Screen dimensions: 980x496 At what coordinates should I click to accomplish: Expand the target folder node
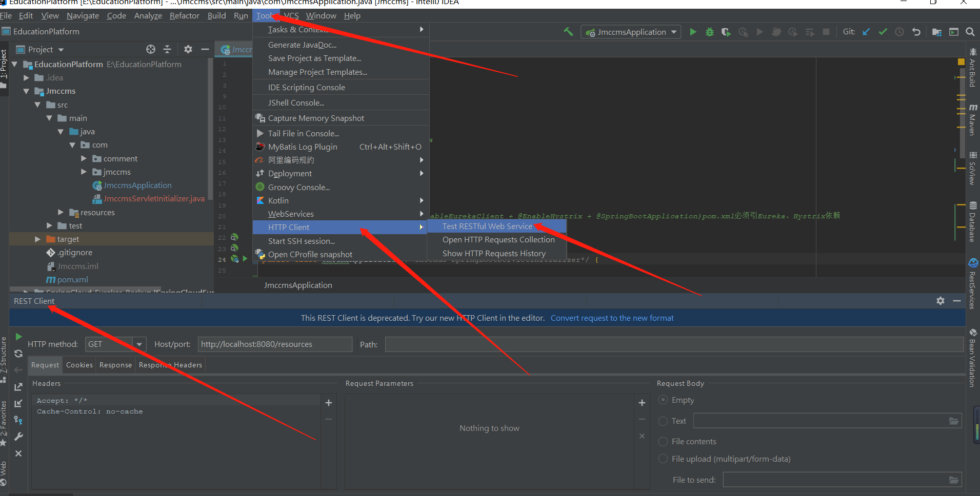pyautogui.click(x=37, y=239)
